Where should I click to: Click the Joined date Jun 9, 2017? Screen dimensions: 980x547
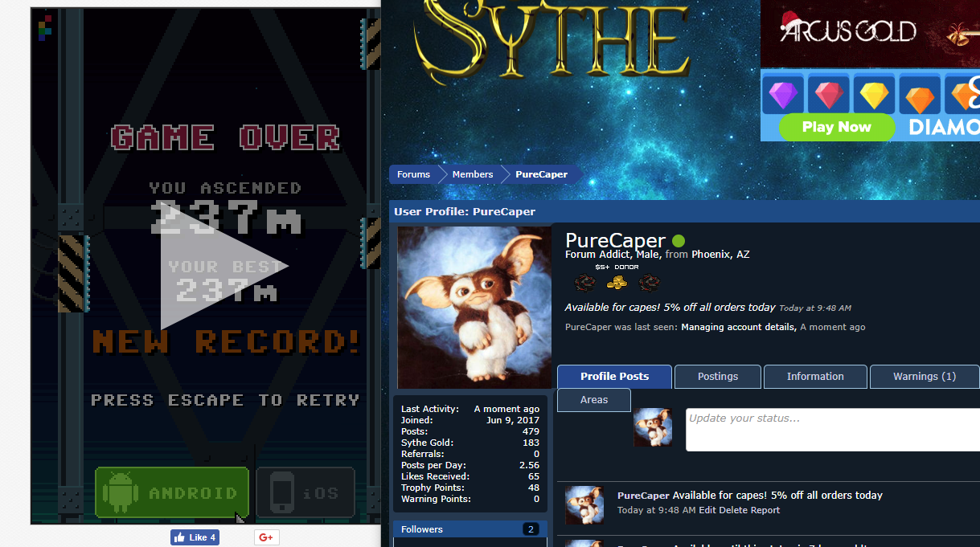coord(513,420)
